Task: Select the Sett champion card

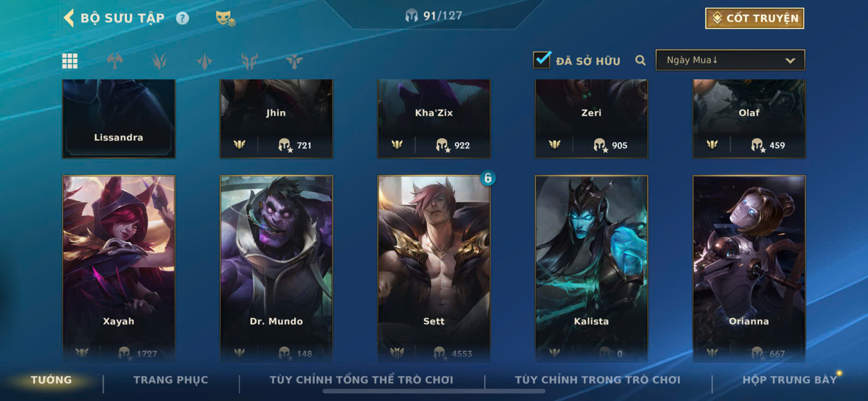Action: point(434,269)
